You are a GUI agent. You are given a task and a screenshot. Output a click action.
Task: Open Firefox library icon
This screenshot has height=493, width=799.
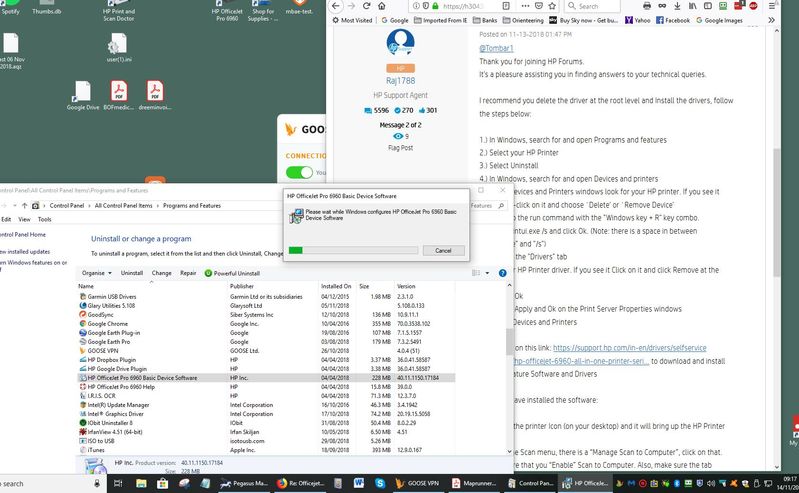(693, 6)
